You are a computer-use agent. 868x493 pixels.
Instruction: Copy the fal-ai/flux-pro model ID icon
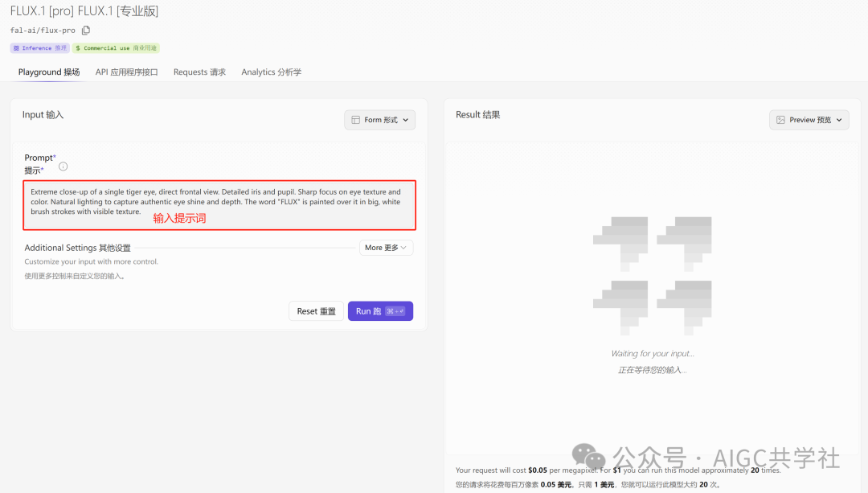pos(86,30)
